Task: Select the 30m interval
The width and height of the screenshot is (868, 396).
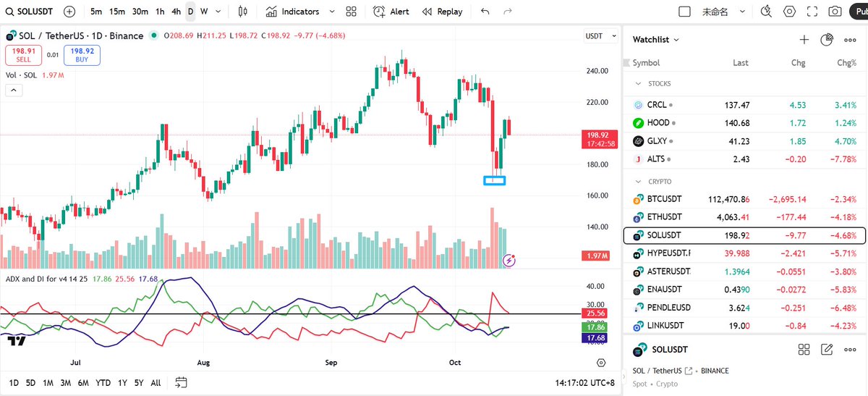Action: (140, 12)
